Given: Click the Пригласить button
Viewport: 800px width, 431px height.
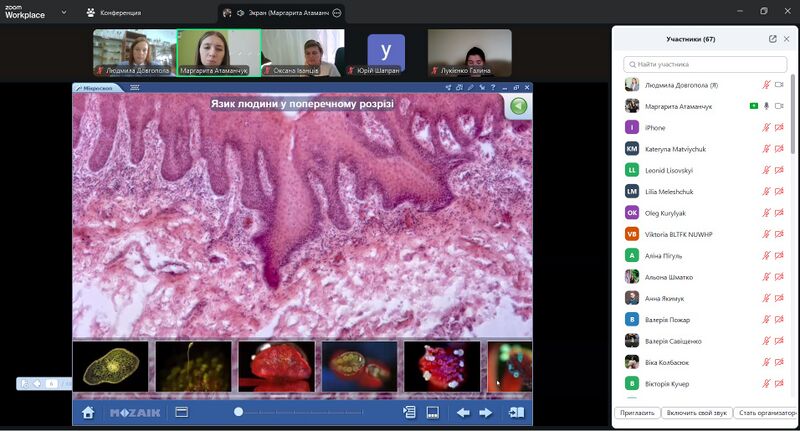Looking at the screenshot, I should click(x=636, y=412).
